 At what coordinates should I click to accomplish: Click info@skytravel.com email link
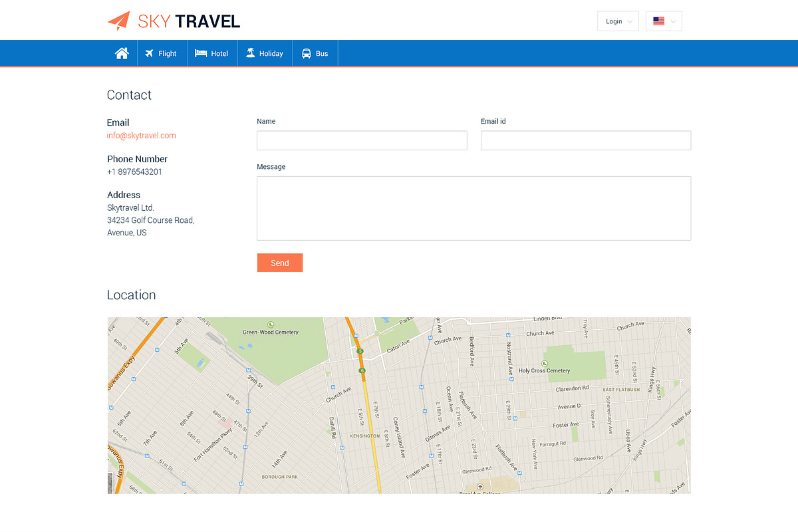pyautogui.click(x=142, y=136)
